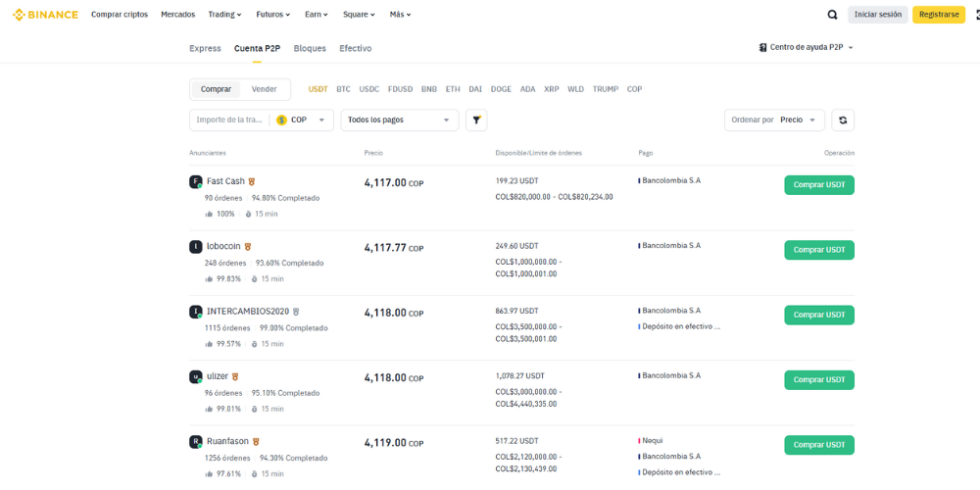Click the Ruanfason advertiser avatar
The height and width of the screenshot is (490, 980).
point(196,442)
